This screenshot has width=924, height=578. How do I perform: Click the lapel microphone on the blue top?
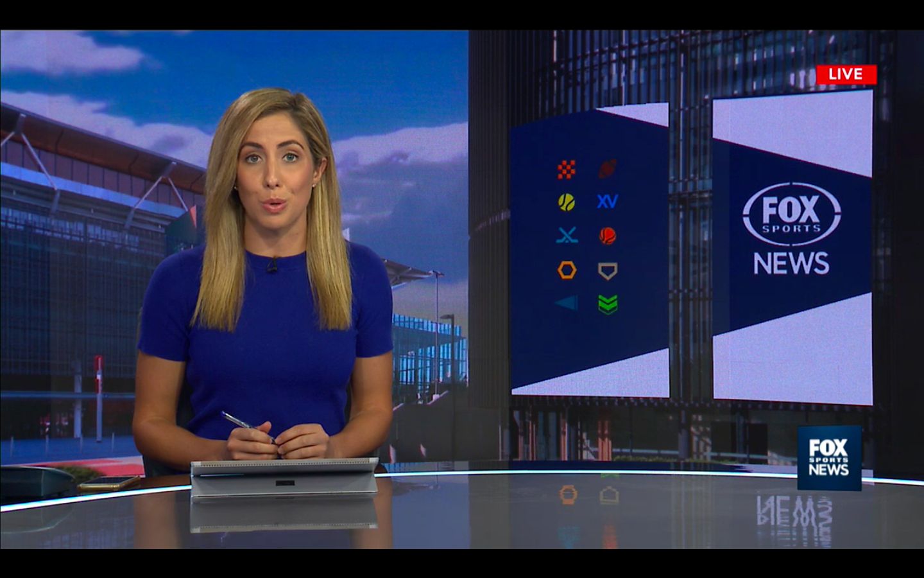pyautogui.click(x=273, y=265)
